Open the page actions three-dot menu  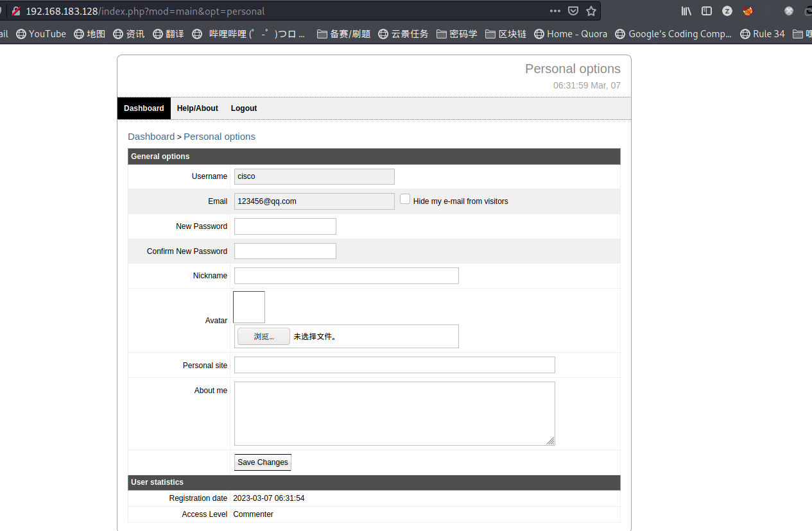point(555,11)
